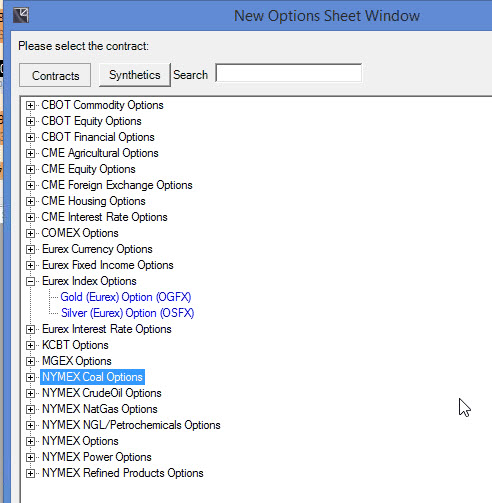Select CME Interest Rate Options label
The width and height of the screenshot is (492, 503).
click(x=104, y=217)
